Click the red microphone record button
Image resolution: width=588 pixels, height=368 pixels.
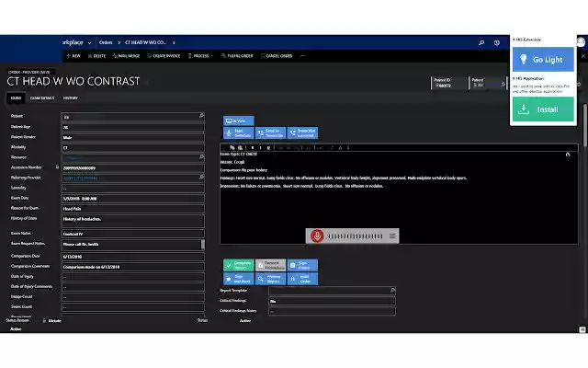click(317, 236)
